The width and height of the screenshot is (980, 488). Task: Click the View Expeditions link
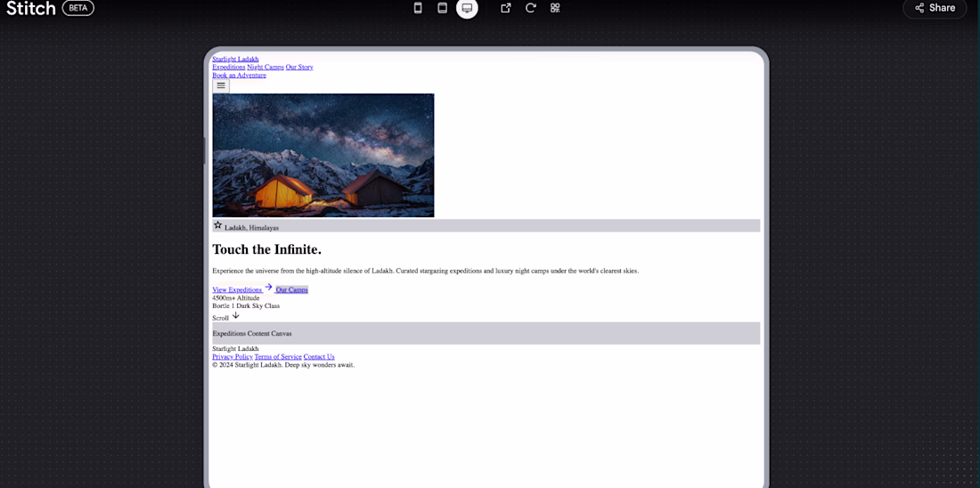[x=237, y=290]
